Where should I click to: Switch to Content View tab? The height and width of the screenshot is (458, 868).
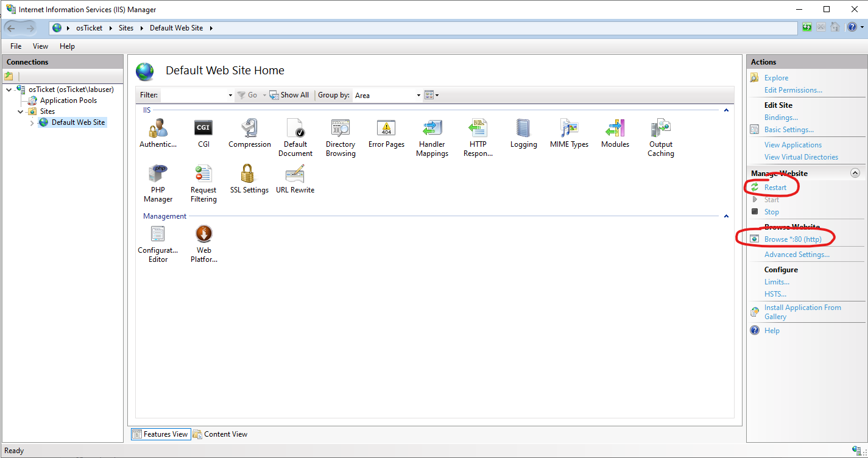coord(221,434)
